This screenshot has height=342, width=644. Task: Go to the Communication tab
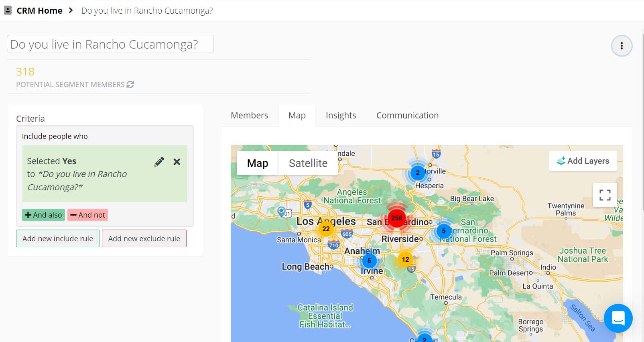(x=407, y=116)
